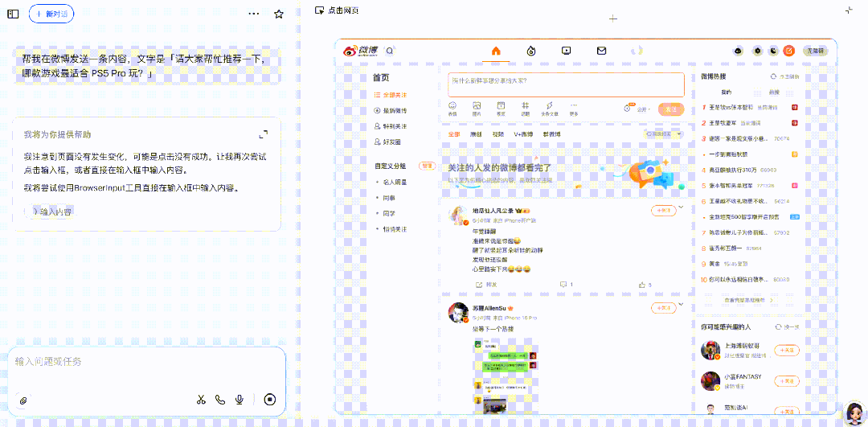Switch feed to 全部 tab

(x=454, y=134)
